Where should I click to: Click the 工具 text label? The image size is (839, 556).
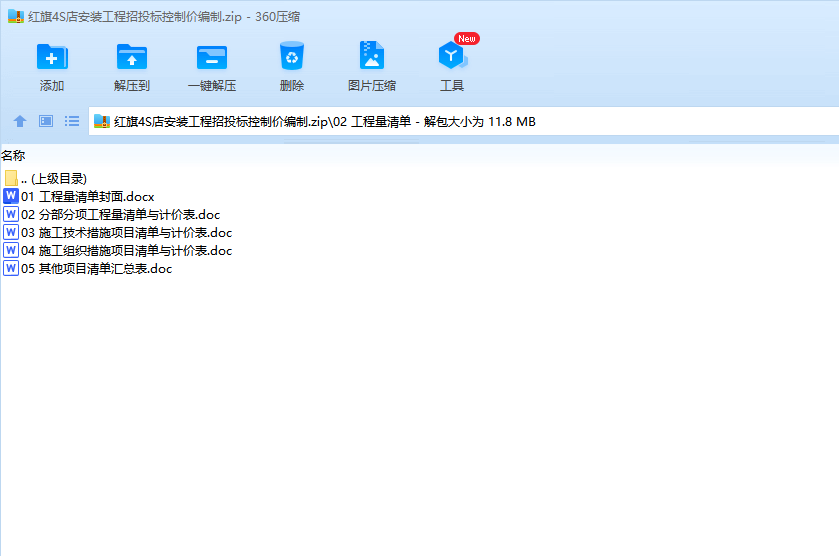(452, 86)
